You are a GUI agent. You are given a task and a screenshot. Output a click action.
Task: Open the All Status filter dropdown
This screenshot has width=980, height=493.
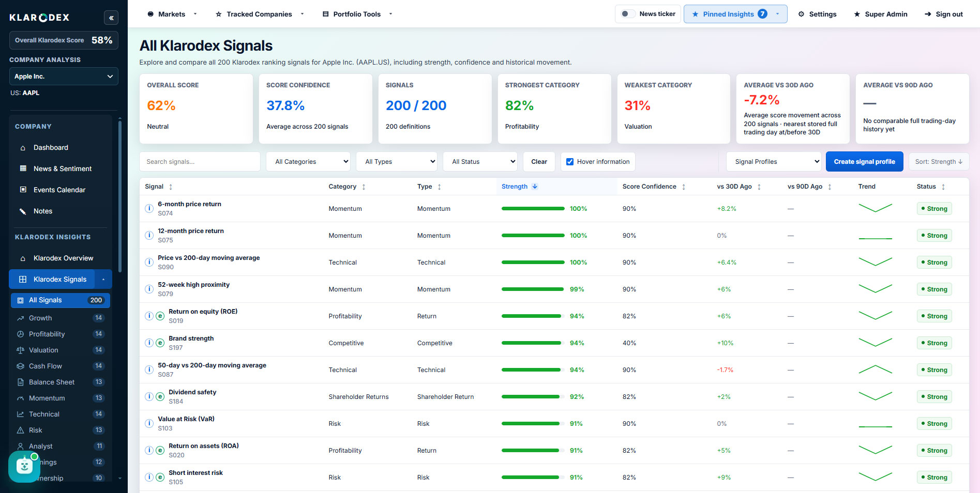(480, 162)
